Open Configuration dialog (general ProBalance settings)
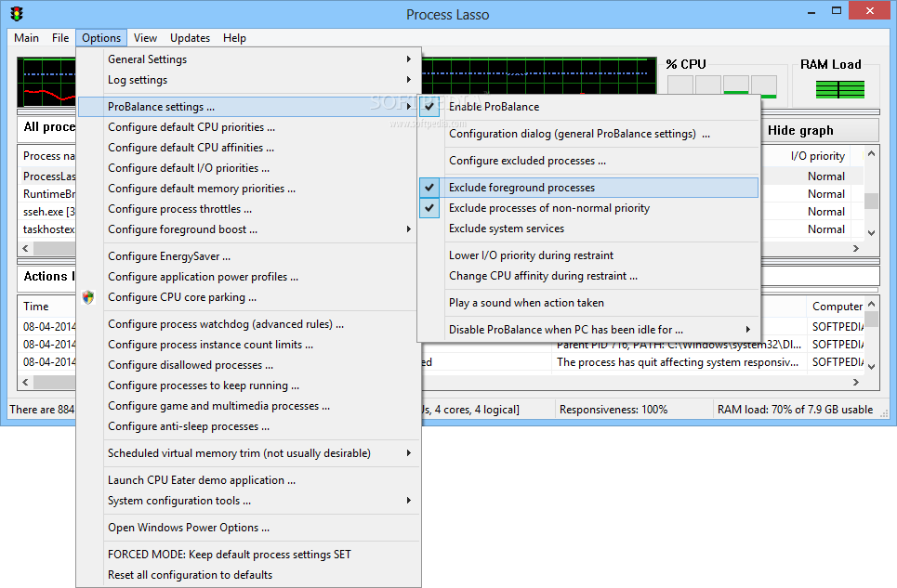Viewport: 897px width, 588px height. coord(588,134)
